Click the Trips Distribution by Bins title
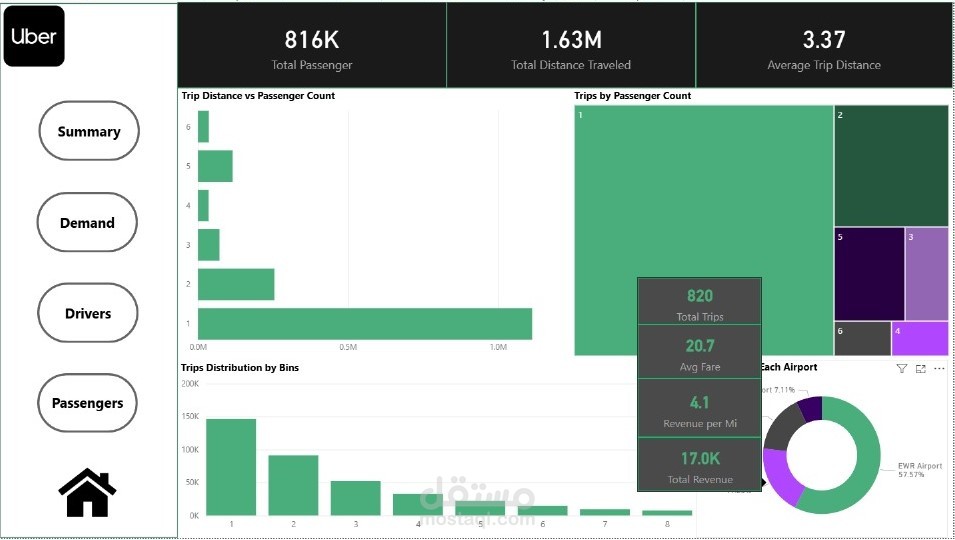This screenshot has width=955, height=540. point(240,368)
